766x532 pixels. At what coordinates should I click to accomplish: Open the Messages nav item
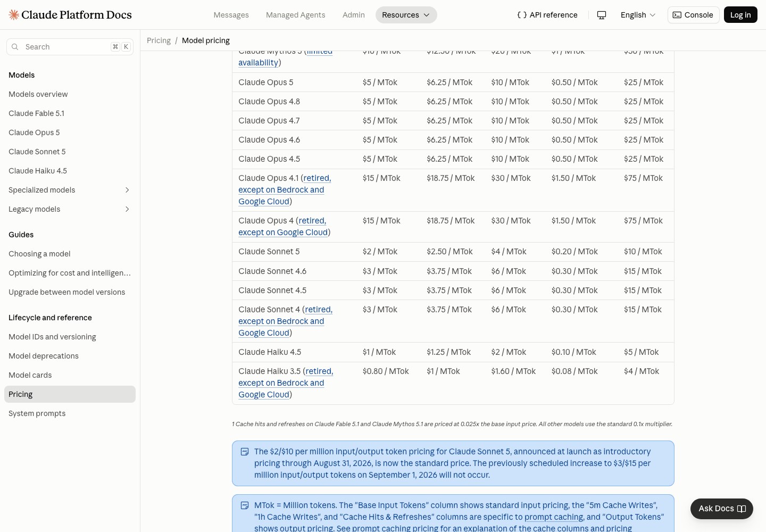231,15
